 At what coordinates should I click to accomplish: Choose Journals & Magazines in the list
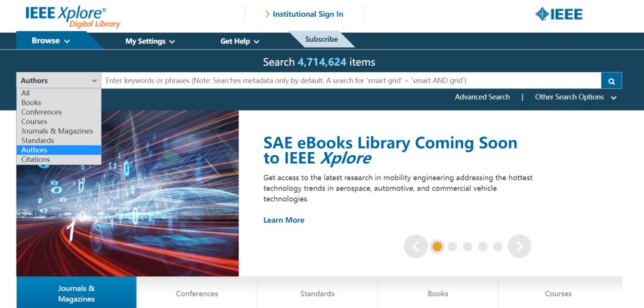pyautogui.click(x=58, y=131)
